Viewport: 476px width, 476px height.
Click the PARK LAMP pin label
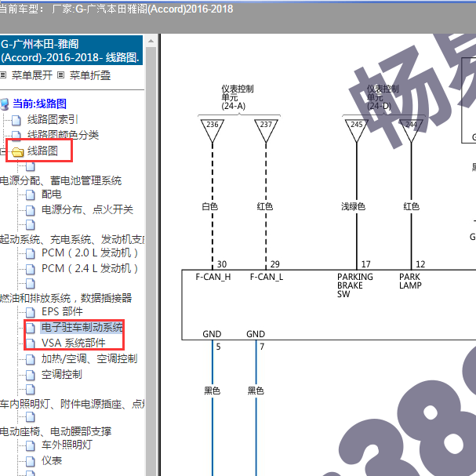410,281
